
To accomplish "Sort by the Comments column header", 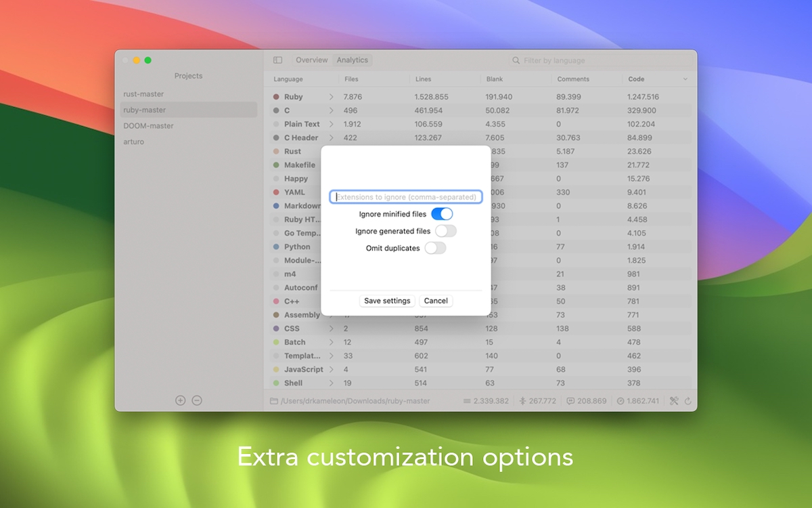I will point(573,79).
